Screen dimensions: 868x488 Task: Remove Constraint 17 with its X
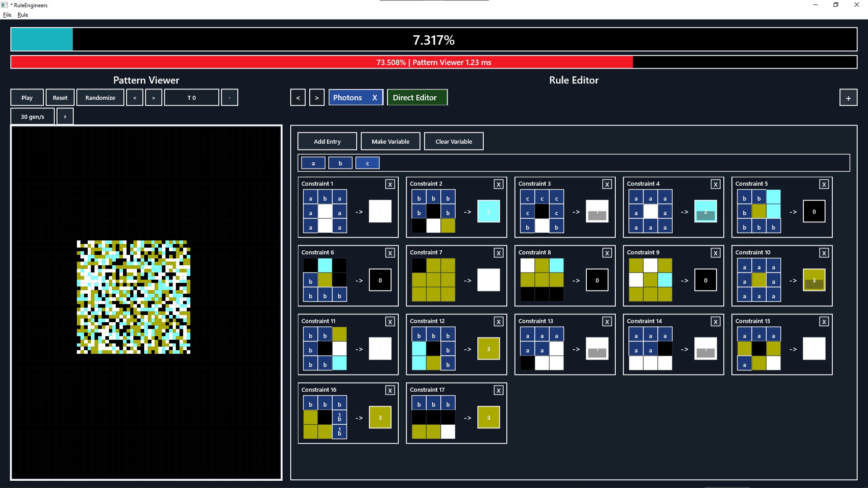click(498, 390)
